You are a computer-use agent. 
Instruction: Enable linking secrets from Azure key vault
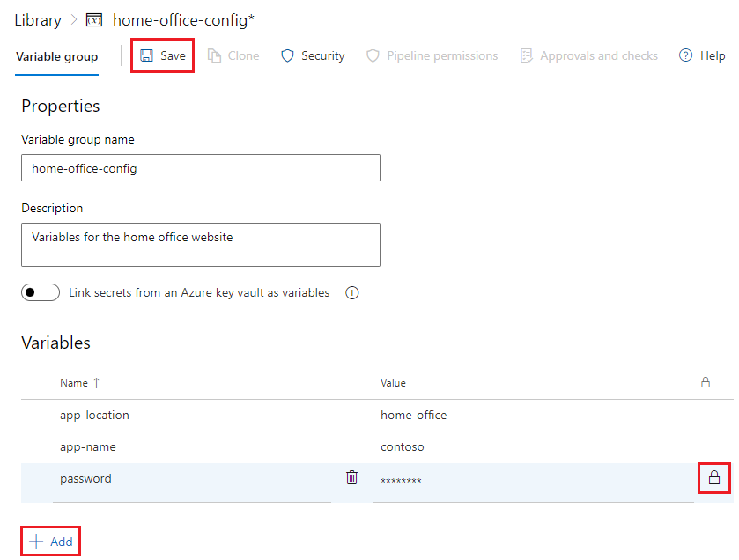pos(40,291)
